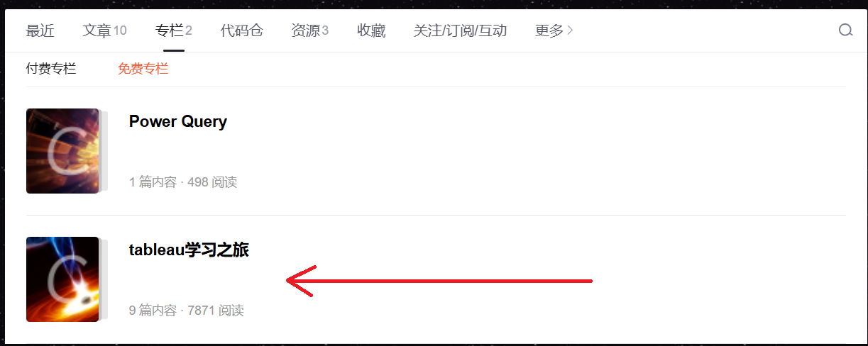Click the 资源 count 3 badge
This screenshot has width=868, height=346.
325,30
